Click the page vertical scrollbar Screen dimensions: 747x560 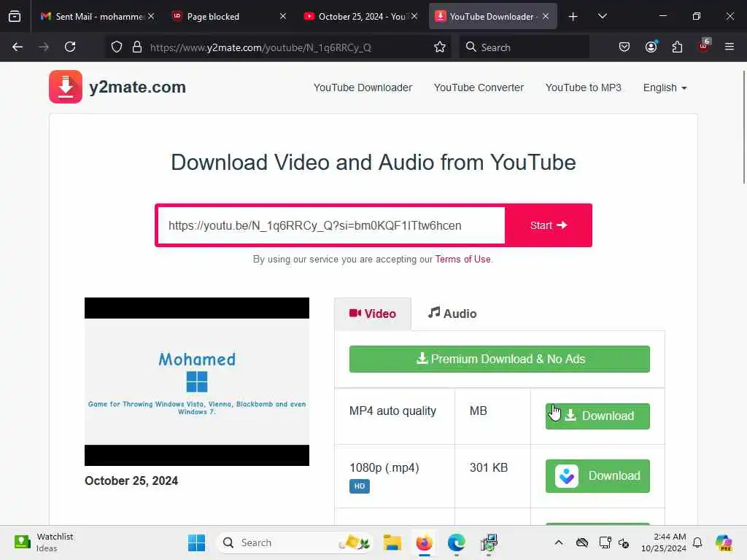point(743,127)
